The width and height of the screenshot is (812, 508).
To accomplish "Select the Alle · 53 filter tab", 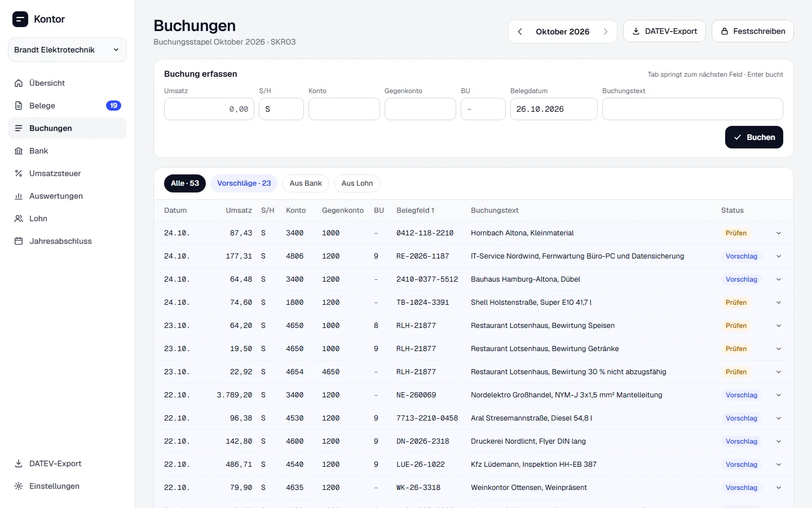I will [185, 183].
